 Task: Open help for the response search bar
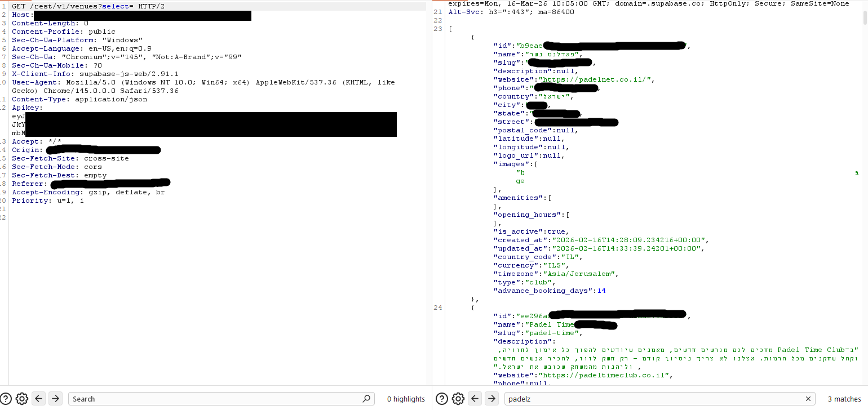point(441,398)
